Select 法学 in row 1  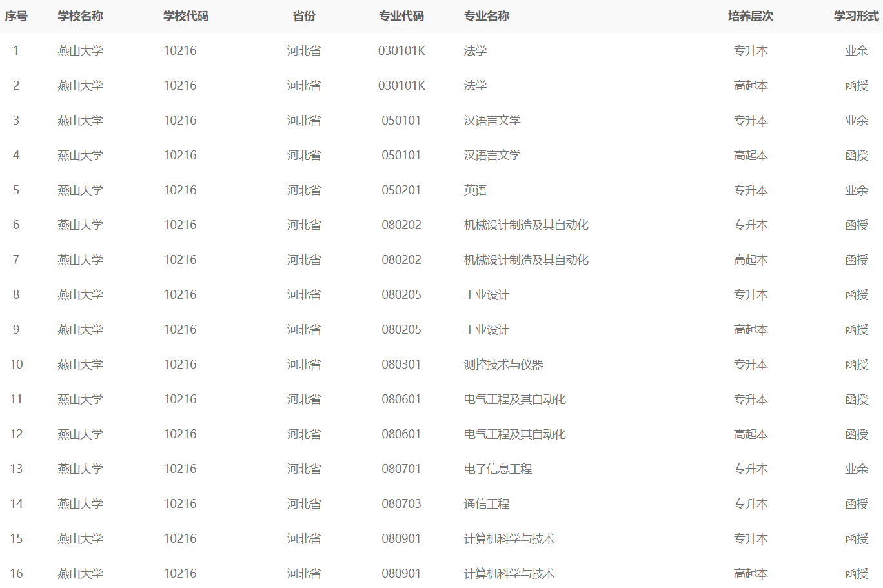coord(475,51)
